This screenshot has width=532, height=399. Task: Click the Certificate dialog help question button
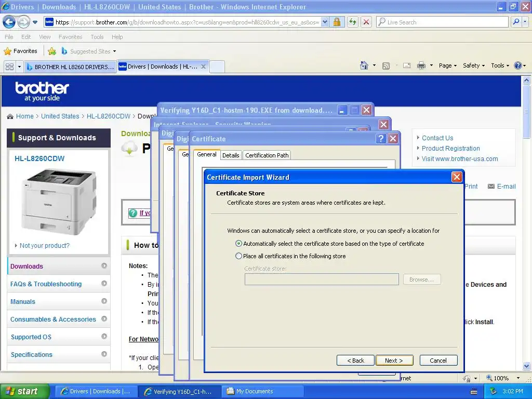point(381,138)
